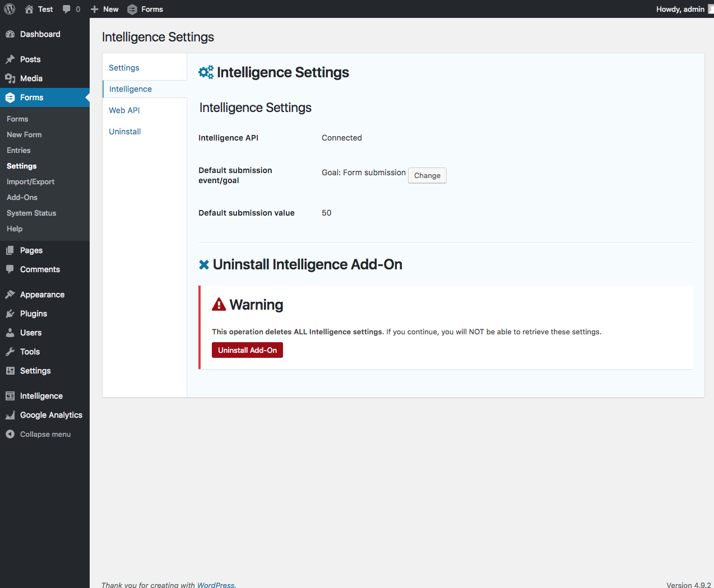Click the Forms hexagon icon in admin bar
The image size is (714, 588).
click(132, 10)
